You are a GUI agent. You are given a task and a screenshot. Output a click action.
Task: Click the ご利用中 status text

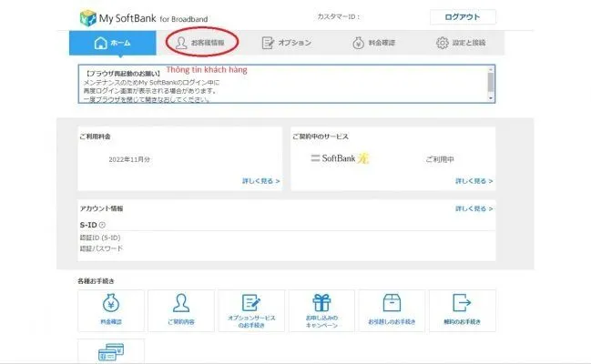440,159
